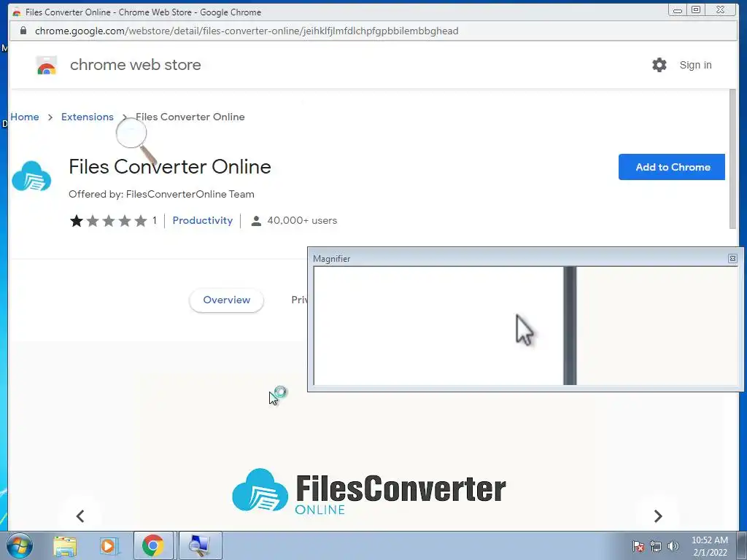Close the Magnifier window
This screenshot has width=747, height=560.
tap(732, 259)
